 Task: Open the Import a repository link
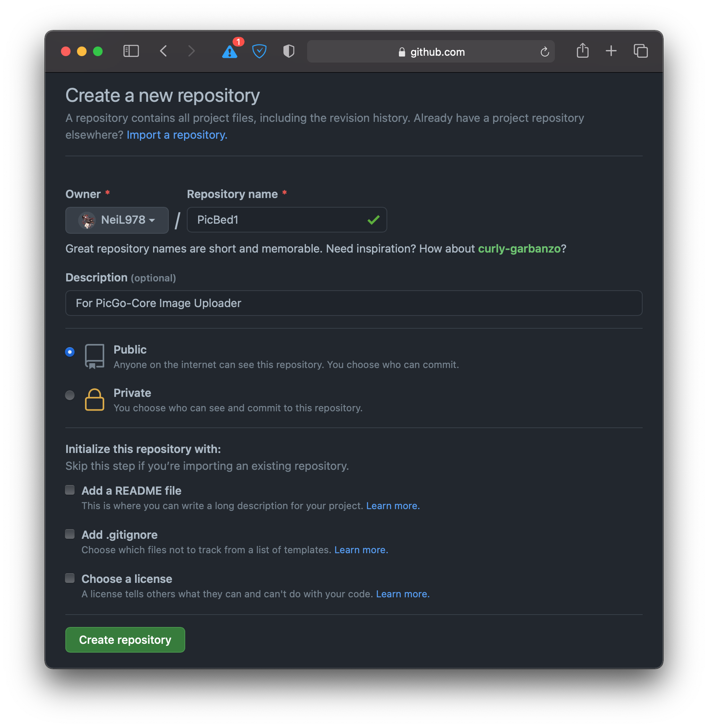tap(177, 135)
